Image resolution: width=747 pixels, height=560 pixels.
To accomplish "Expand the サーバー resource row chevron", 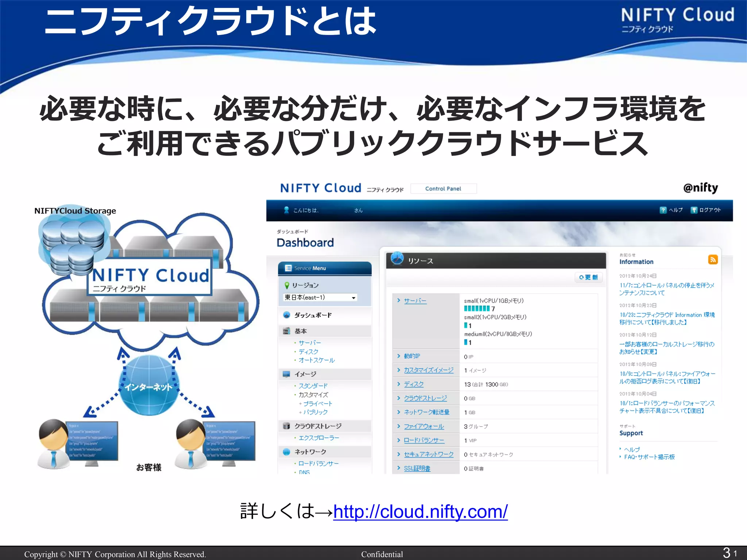I will [x=399, y=300].
